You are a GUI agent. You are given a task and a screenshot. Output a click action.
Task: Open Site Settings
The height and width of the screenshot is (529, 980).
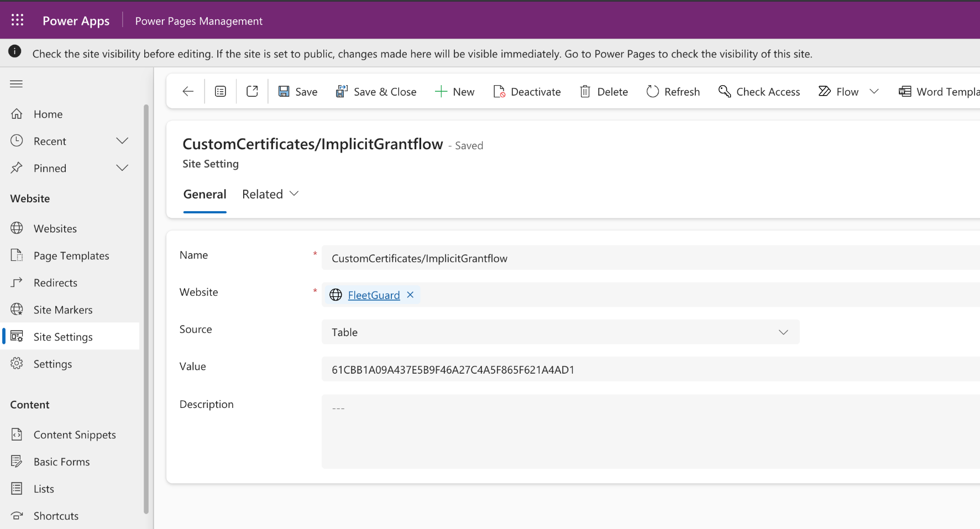[x=70, y=337]
